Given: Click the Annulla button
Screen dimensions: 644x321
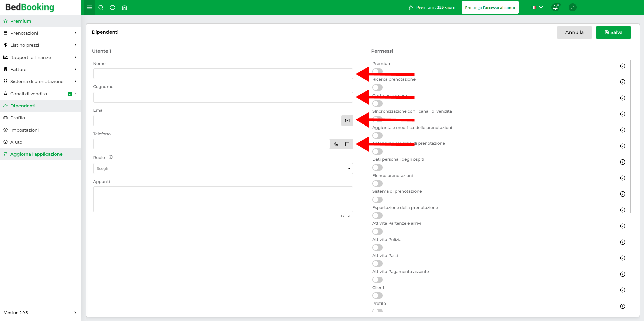Looking at the screenshot, I should coord(574,32).
